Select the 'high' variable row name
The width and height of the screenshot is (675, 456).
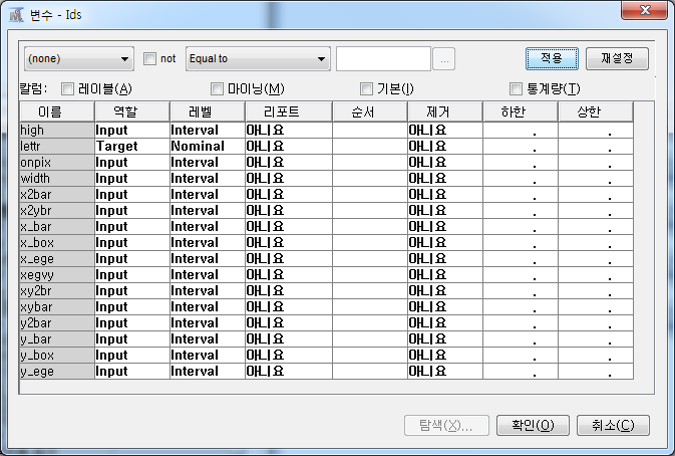(57, 130)
